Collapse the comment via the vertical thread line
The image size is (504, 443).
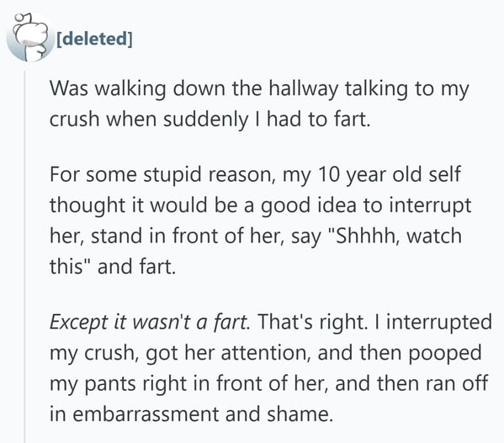[x=24, y=257]
